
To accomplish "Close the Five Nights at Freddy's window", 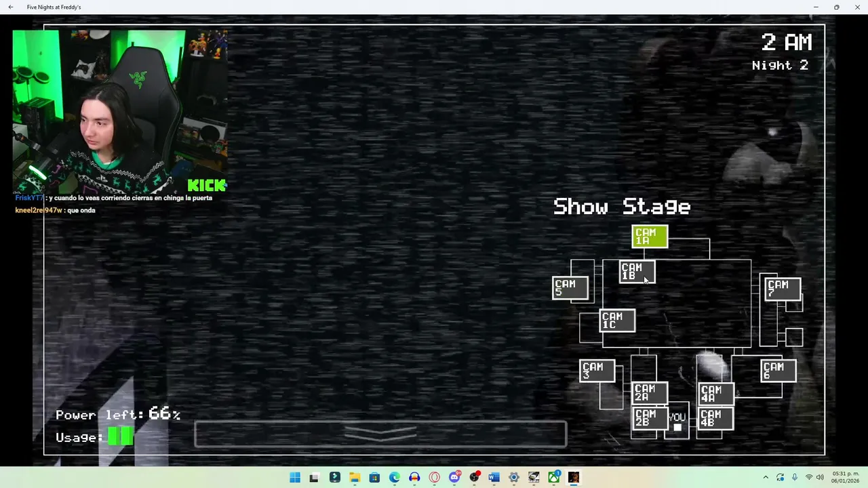I will coord(857,7).
